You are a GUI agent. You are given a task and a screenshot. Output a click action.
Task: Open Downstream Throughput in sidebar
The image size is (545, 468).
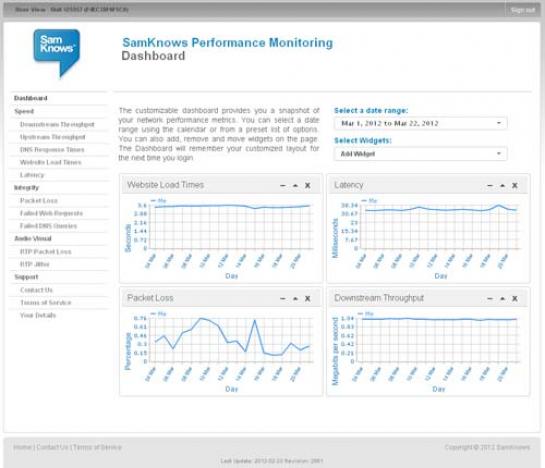click(57, 124)
